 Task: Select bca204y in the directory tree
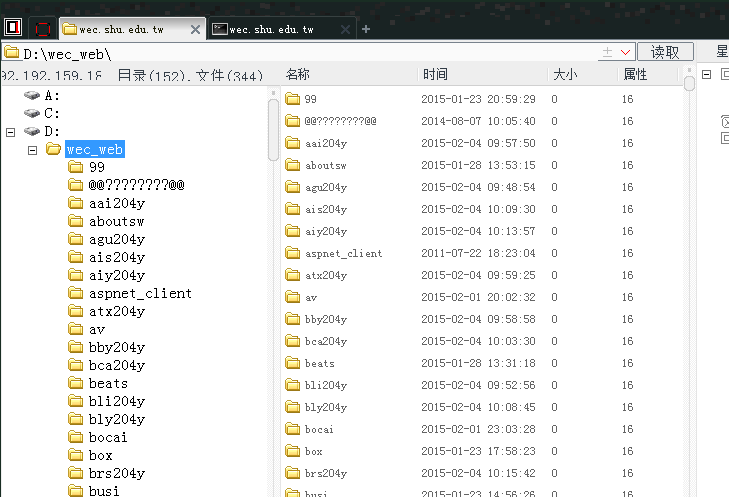coord(117,365)
